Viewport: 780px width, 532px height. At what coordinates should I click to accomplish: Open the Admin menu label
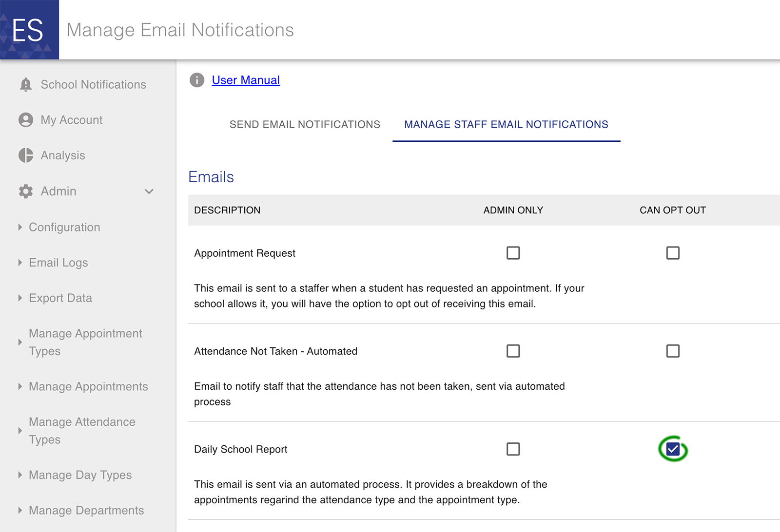58,191
